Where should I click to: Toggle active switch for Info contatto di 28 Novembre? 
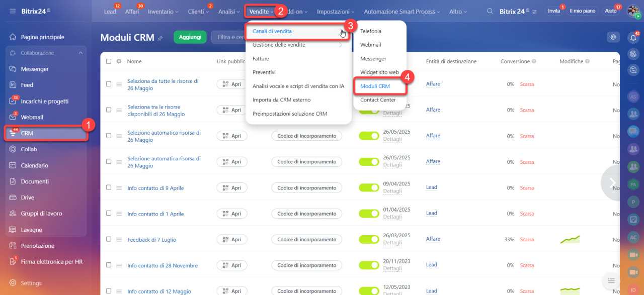point(369,265)
